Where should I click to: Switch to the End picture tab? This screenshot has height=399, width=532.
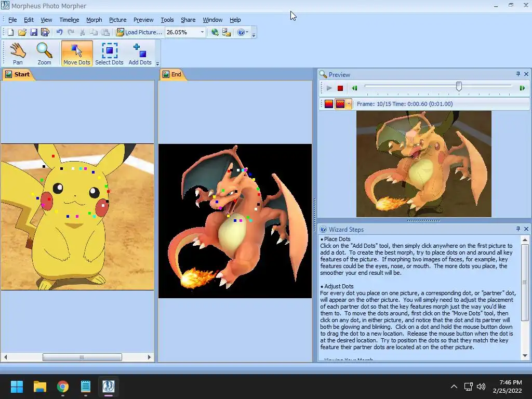(x=172, y=74)
